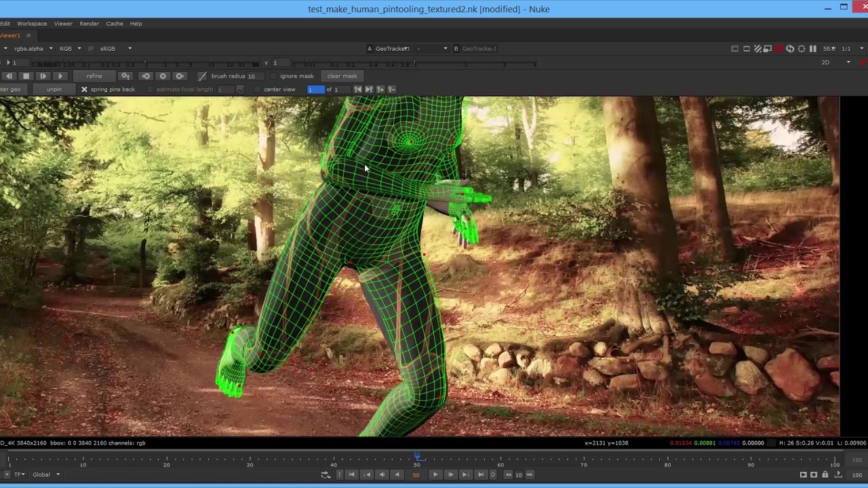The height and width of the screenshot is (488, 868).
Task: Tick the center view checkbox
Action: (x=258, y=89)
